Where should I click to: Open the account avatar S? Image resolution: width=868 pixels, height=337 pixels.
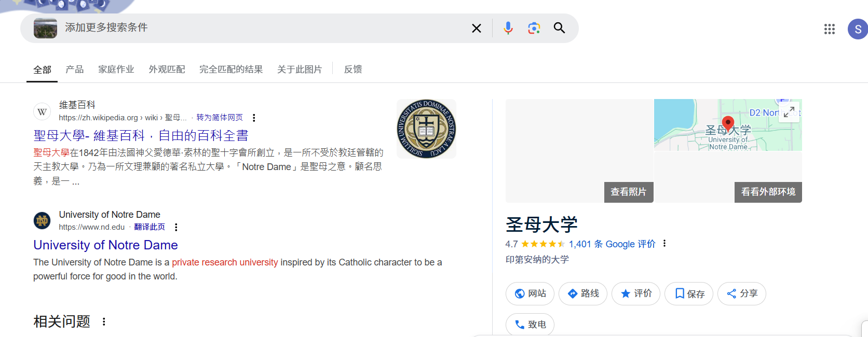858,29
